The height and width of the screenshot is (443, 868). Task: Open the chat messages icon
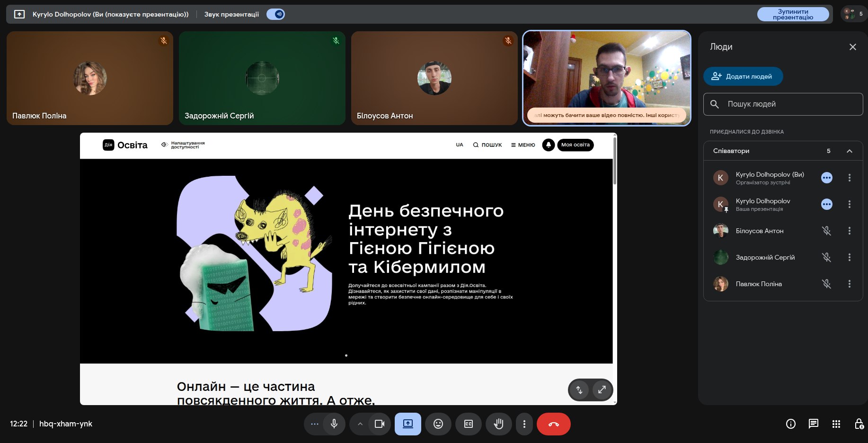tap(813, 424)
